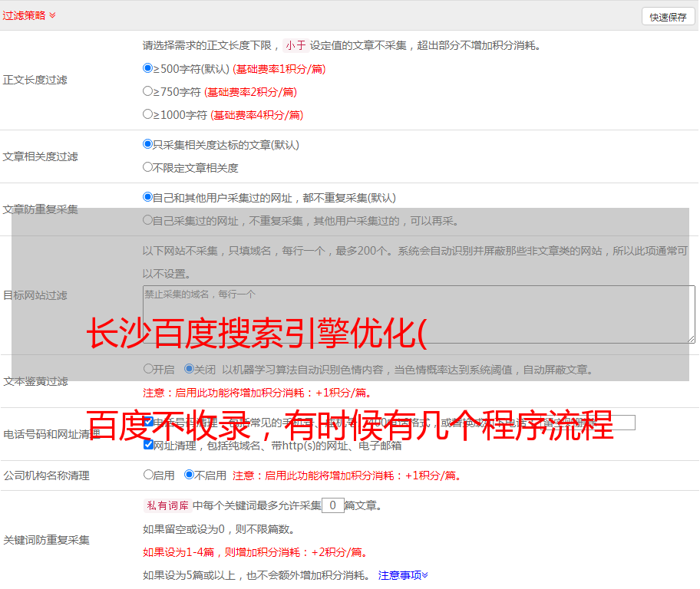Click the 正文长度过滤 row label
Viewport: 700px width, 589px height.
(35, 80)
